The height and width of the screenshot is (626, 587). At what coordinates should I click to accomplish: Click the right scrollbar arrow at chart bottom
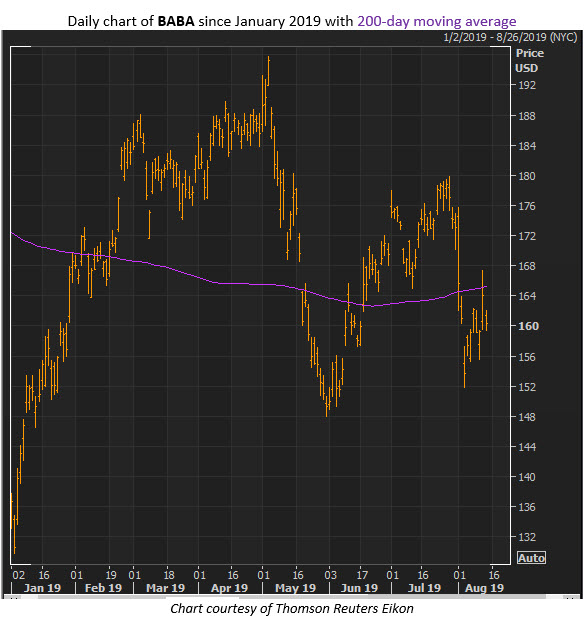coord(570,598)
